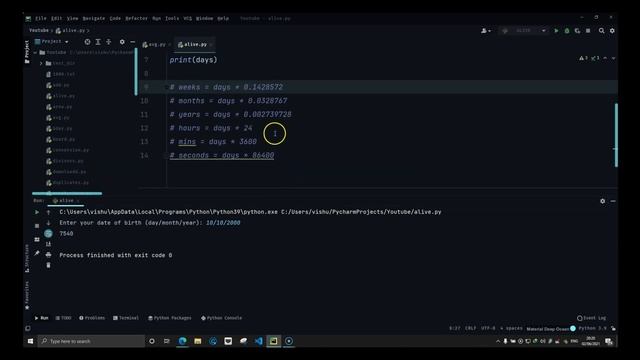Open the Terminal tool window
640x360 pixels.
[126, 318]
